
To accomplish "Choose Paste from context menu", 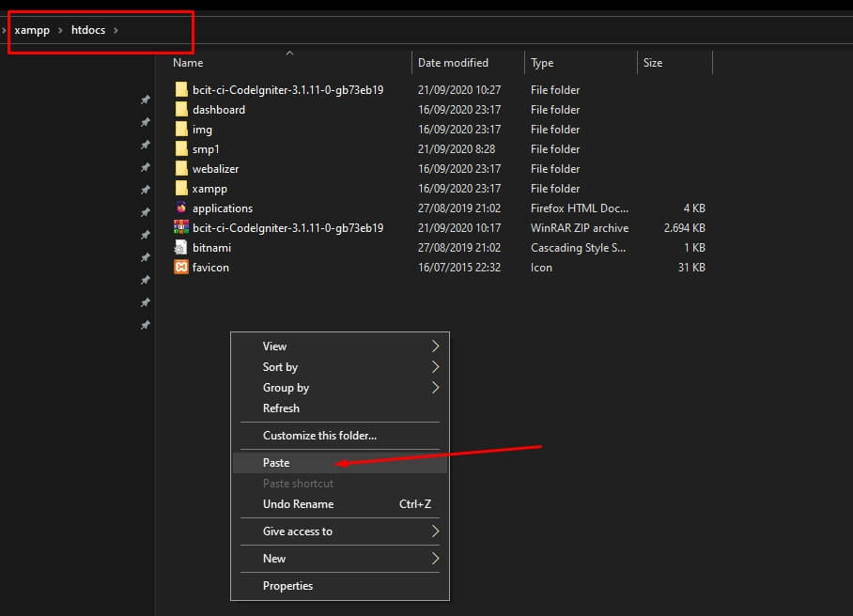I will tap(276, 463).
